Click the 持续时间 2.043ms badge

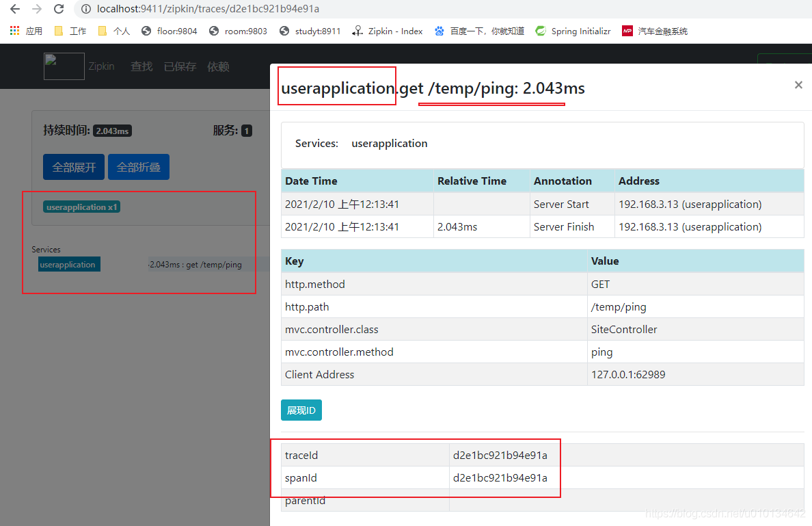[112, 131]
